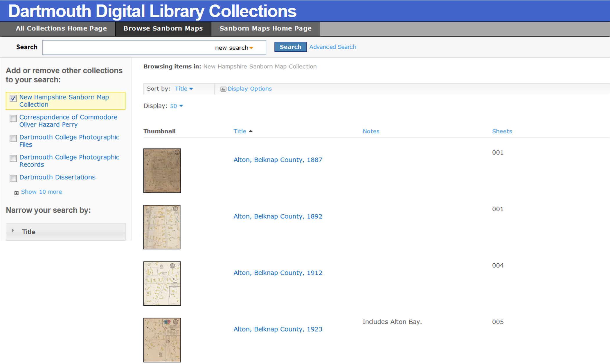This screenshot has height=364, width=610.
Task: Click the Title column ascending sort arrow
Action: click(251, 131)
